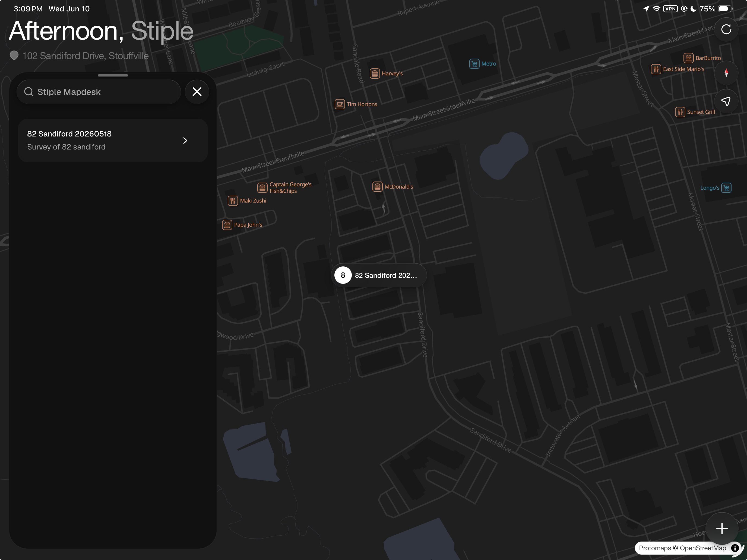Tap the Metro grocery cart icon
The height and width of the screenshot is (560, 747).
[474, 63]
